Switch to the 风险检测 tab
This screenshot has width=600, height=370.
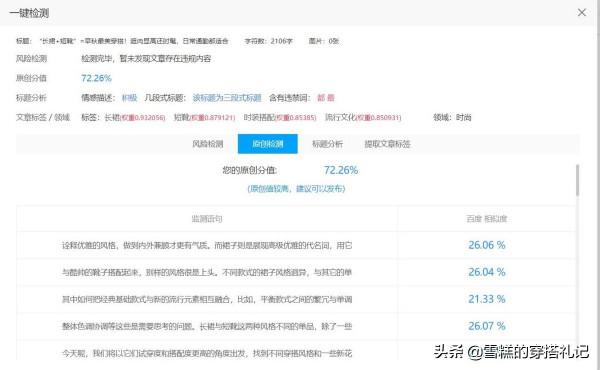click(208, 144)
